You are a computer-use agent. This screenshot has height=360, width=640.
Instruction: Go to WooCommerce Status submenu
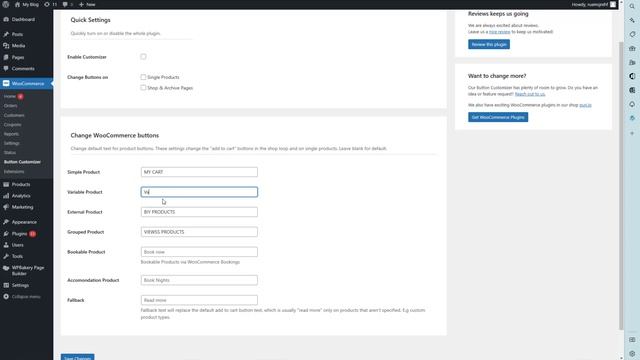10,153
